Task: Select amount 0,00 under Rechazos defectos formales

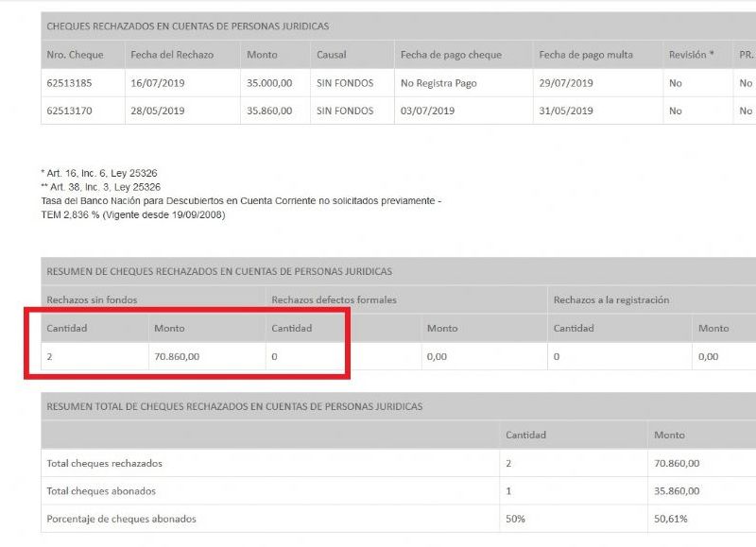Action: click(437, 356)
